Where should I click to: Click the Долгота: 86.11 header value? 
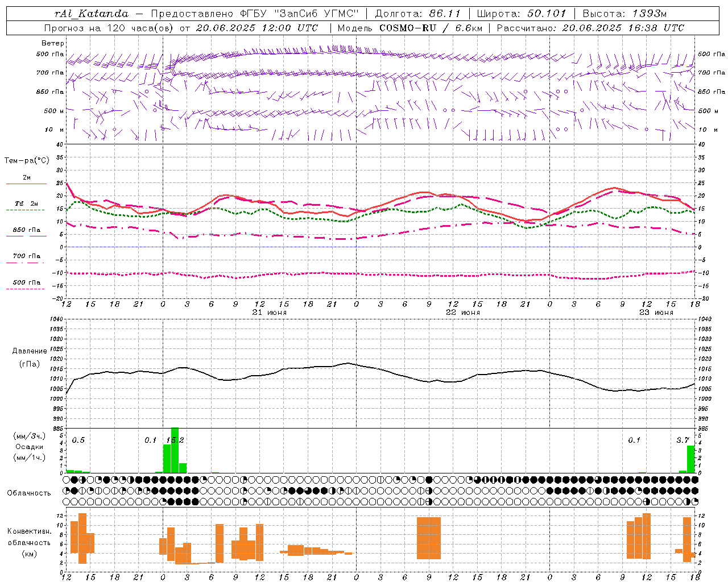418,14
